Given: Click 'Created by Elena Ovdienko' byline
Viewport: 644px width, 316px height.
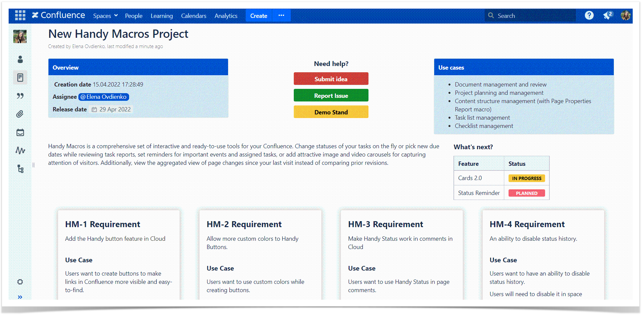Looking at the screenshot, I should pos(76,46).
